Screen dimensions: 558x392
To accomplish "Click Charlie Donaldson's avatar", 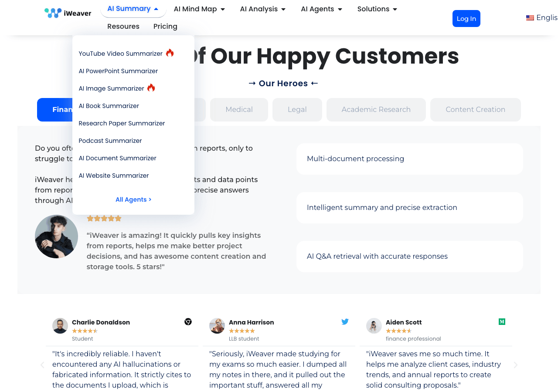I will tap(60, 326).
